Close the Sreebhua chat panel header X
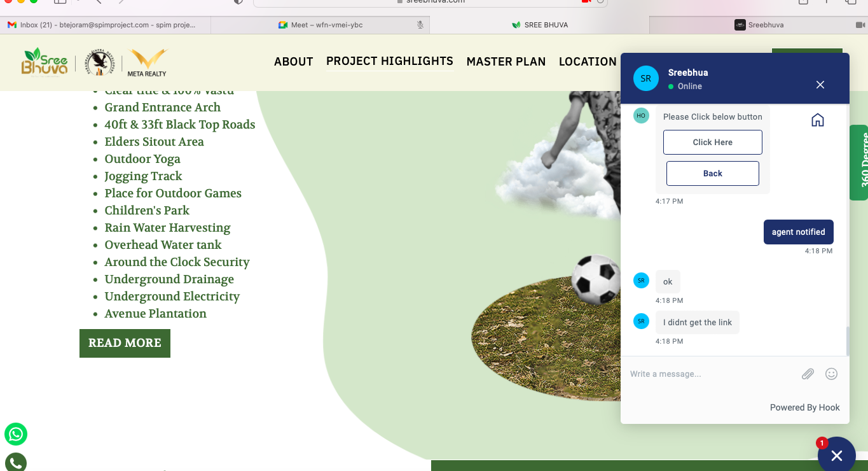Viewport: 868px width, 471px height. (820, 85)
